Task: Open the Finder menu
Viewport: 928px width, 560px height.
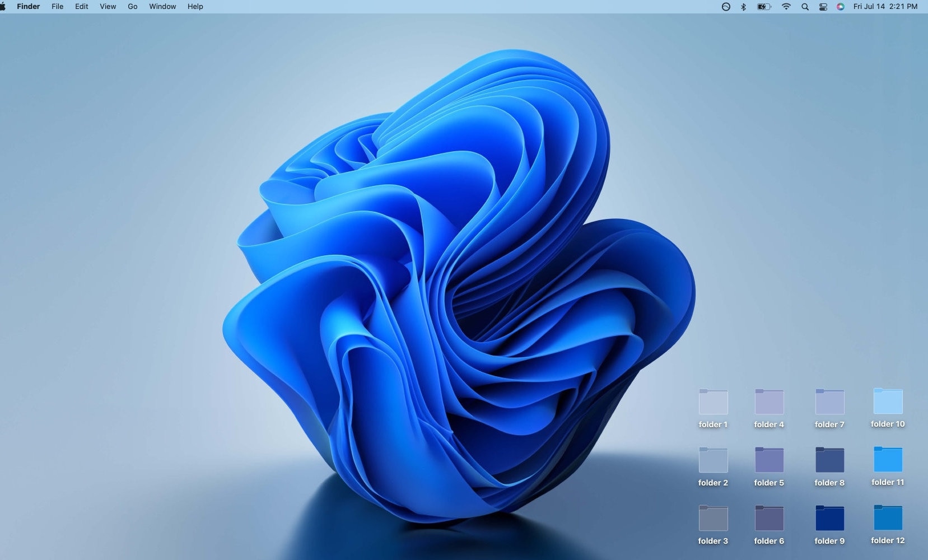Action: pyautogui.click(x=28, y=6)
